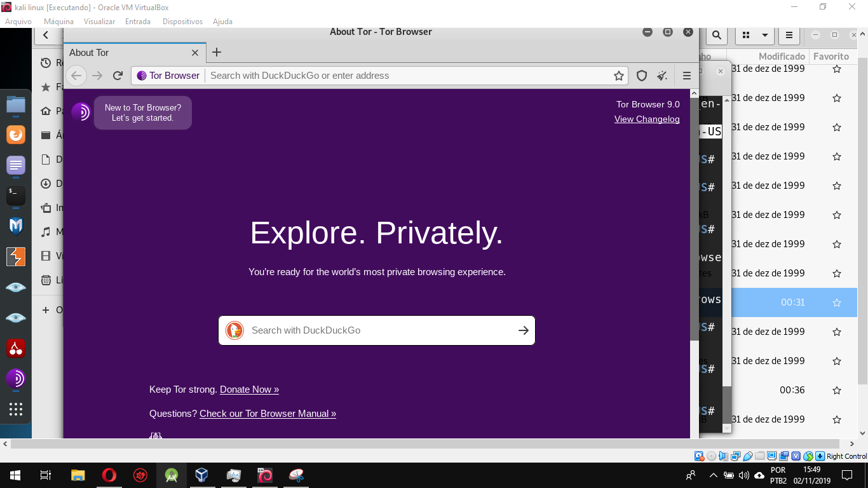
Task: Open the Máquina menu
Action: point(58,22)
